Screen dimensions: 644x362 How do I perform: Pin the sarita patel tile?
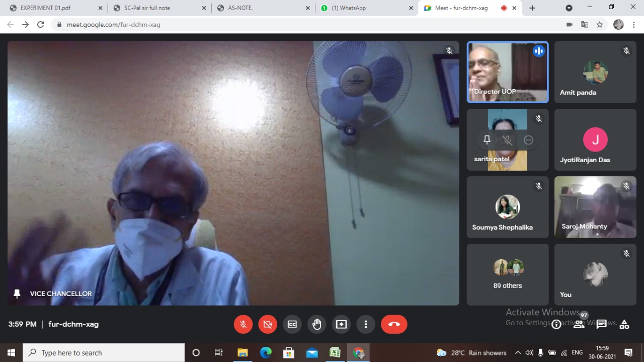487,140
